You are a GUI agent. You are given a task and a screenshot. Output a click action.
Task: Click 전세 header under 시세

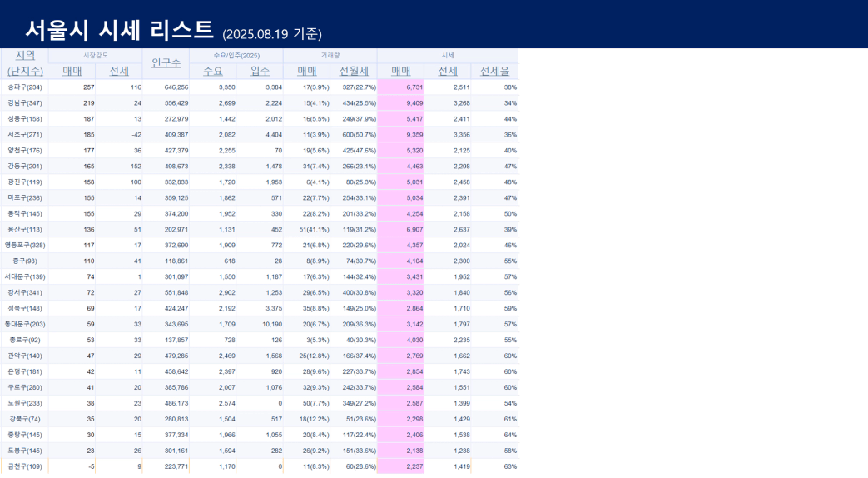pos(448,71)
